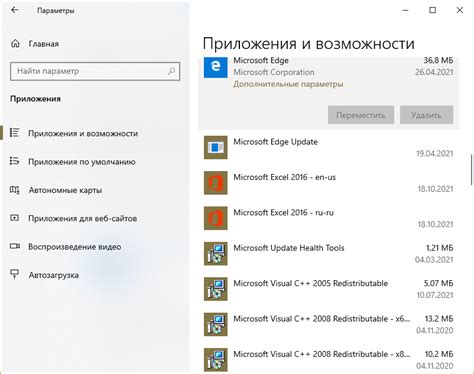Viewport: 474px width, 374px height.
Task: Select Microsoft Visual C++ 2005 Redistributable
Action: point(329,289)
